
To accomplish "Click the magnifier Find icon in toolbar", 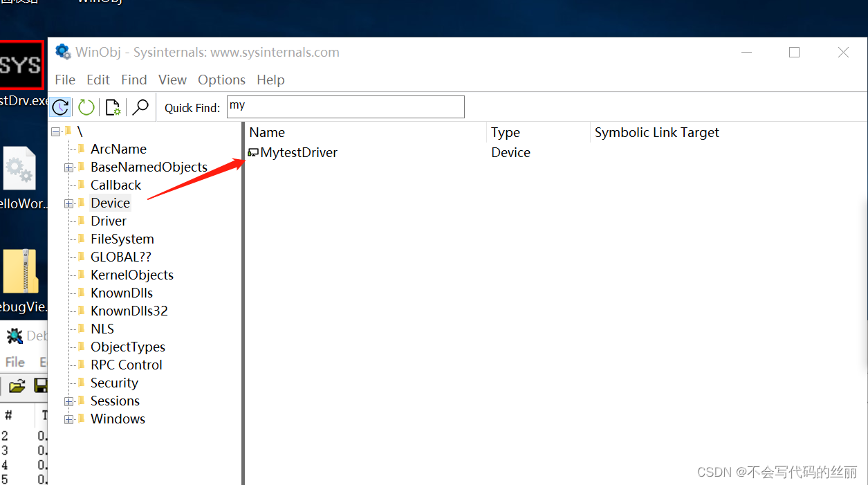I will [x=140, y=107].
